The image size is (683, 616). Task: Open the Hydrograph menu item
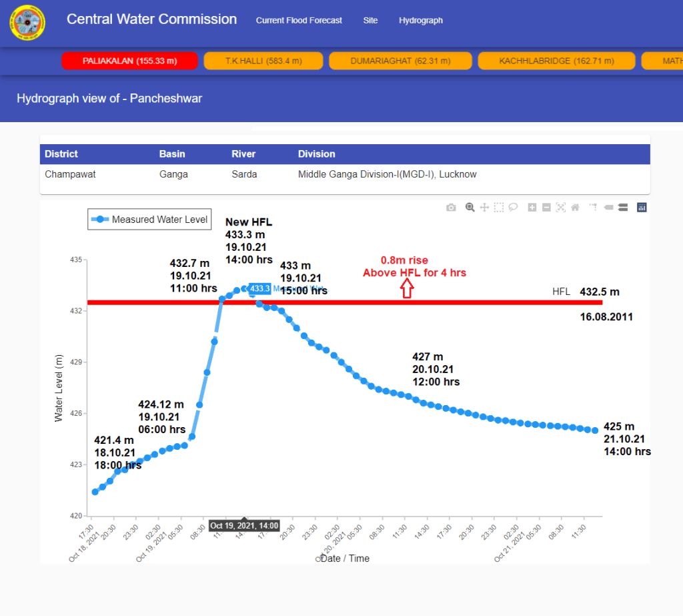pos(421,21)
